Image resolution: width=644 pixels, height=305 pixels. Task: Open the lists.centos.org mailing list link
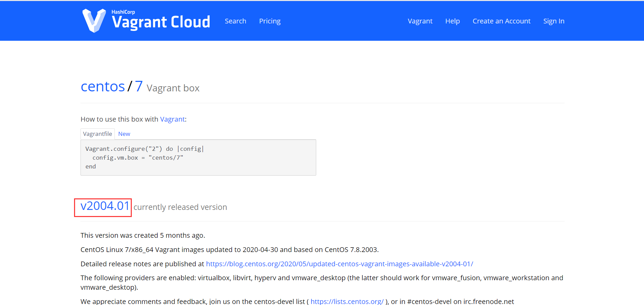(x=347, y=301)
